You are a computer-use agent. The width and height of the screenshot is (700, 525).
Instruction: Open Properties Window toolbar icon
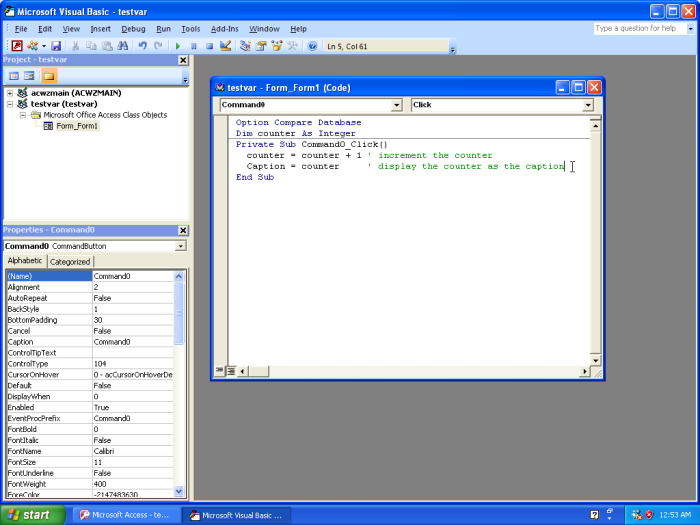point(261,46)
